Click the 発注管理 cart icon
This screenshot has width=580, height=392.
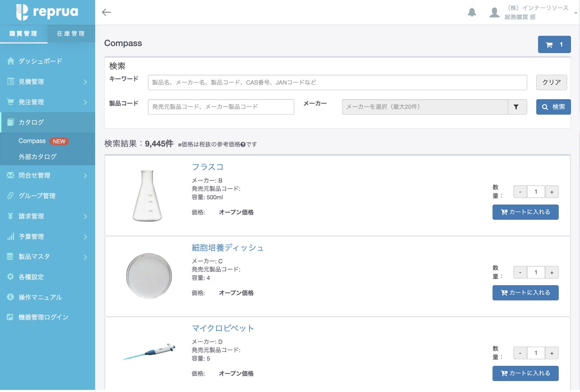(x=11, y=102)
